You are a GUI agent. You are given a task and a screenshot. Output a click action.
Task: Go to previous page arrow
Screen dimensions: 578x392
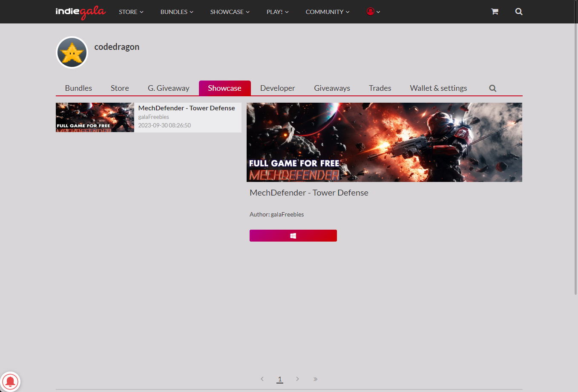click(x=262, y=379)
